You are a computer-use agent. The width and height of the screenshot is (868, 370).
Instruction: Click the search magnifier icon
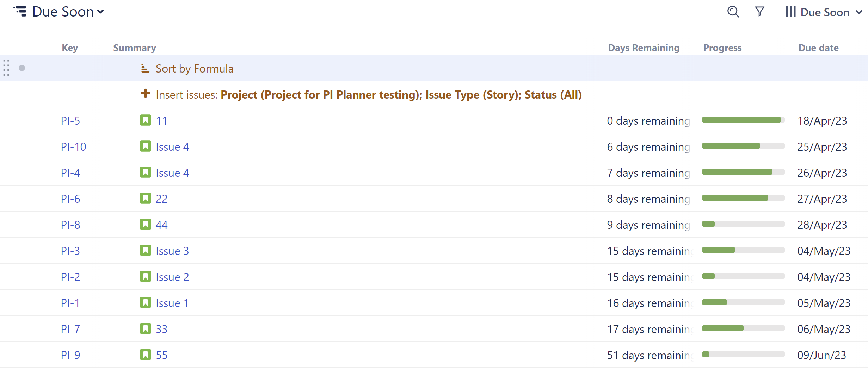click(x=733, y=12)
